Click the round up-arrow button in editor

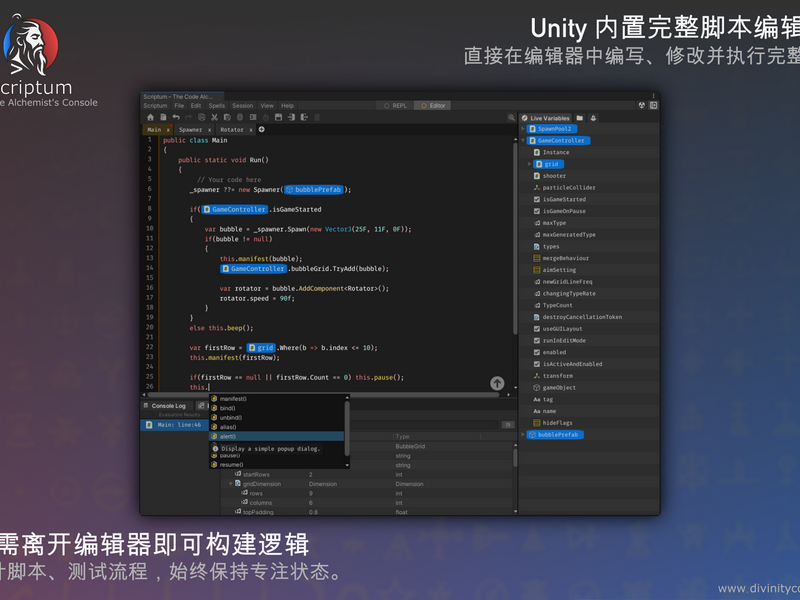click(497, 383)
